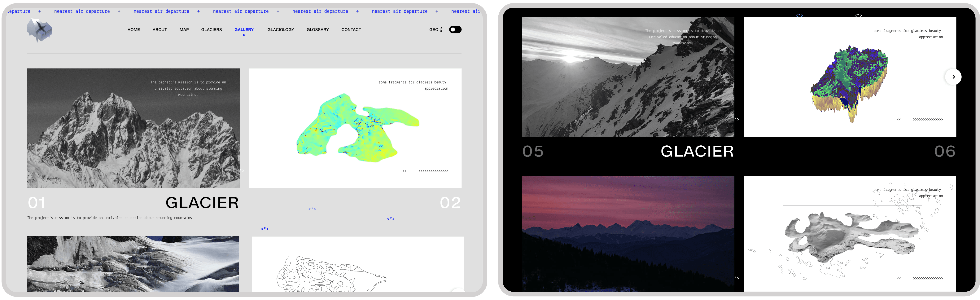Click the blue <*> marker below number 02
This screenshot has height=300, width=980.
click(x=391, y=218)
